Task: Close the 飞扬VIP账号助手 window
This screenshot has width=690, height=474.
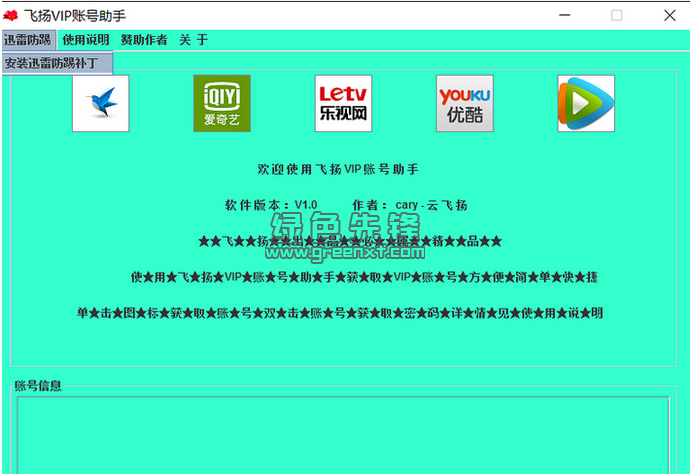Action: [x=670, y=15]
